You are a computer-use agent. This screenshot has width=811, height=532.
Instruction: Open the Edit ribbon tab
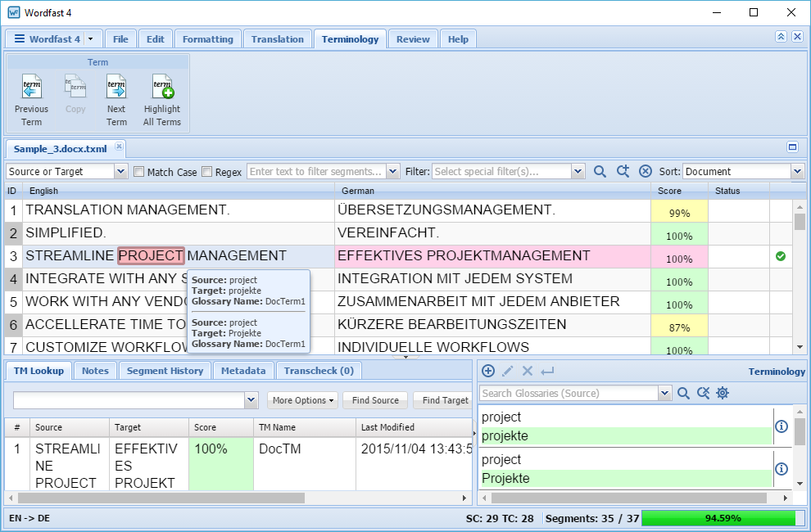155,39
